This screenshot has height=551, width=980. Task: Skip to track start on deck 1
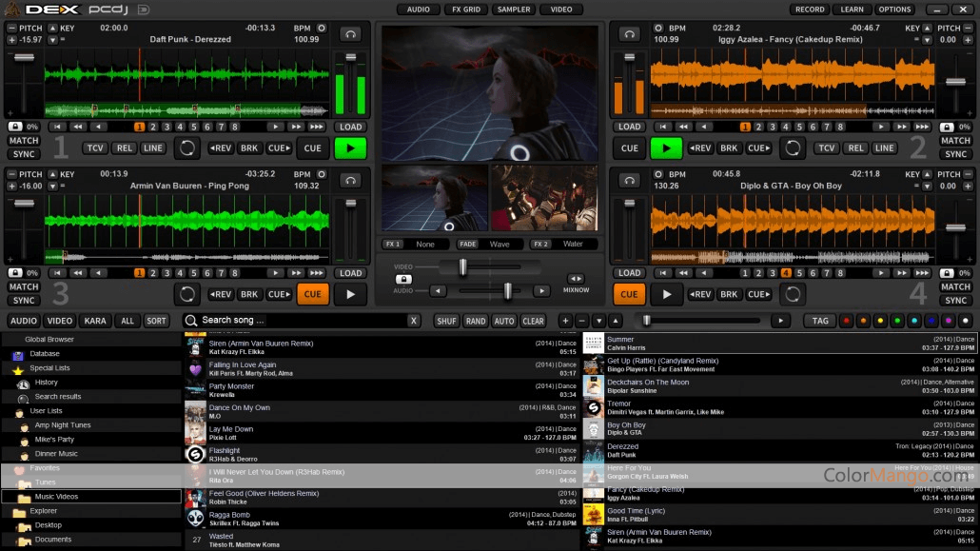(x=57, y=127)
